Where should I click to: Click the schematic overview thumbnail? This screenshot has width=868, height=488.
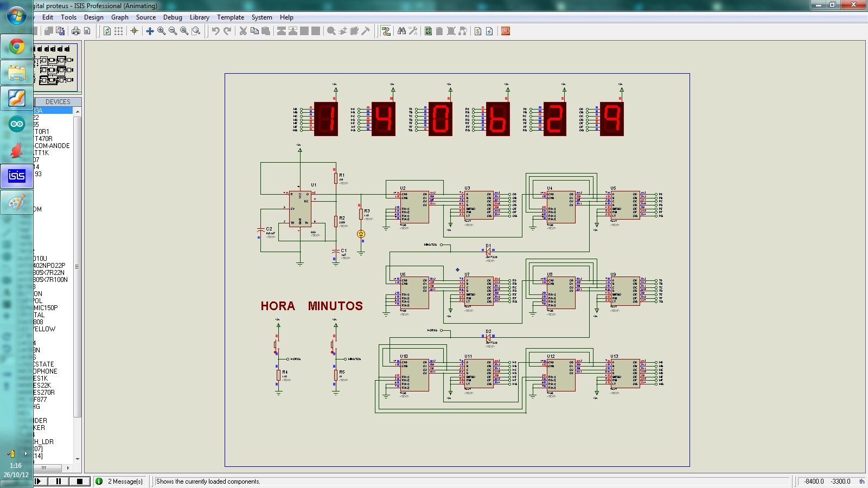pos(55,67)
